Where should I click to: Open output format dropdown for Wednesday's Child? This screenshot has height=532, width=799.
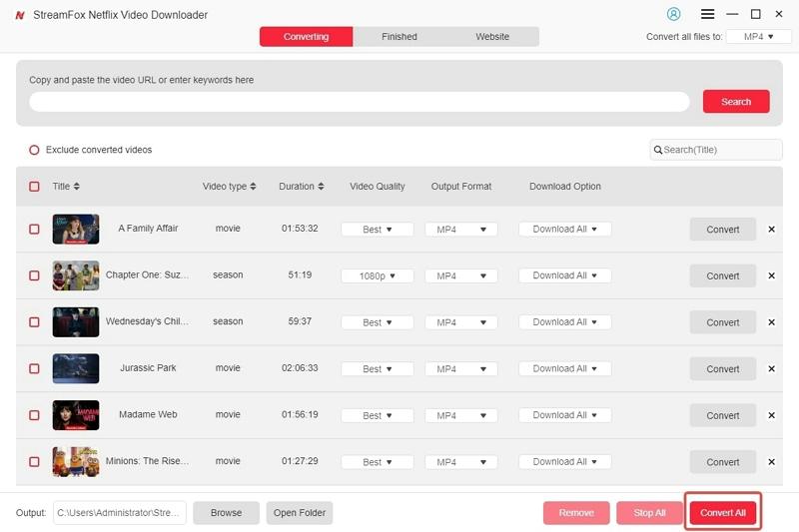tap(461, 322)
